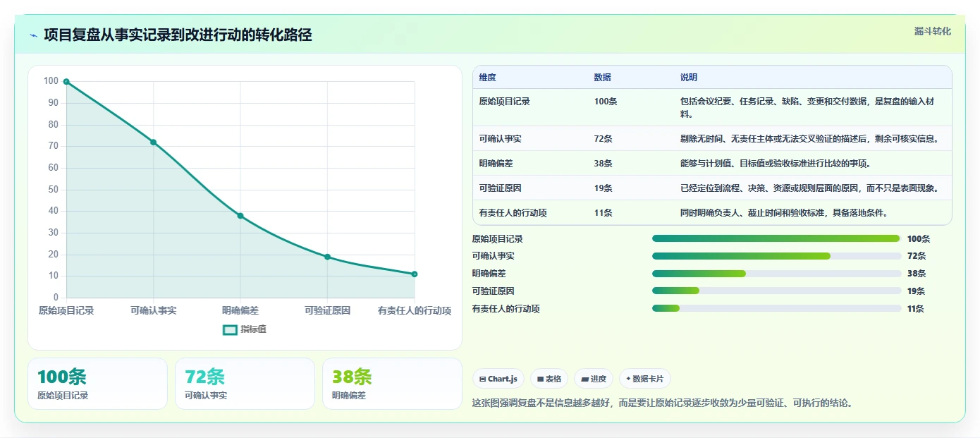Click the 原始项目记录 chart point at 100
Image resolution: width=980 pixels, height=438 pixels.
coord(66,82)
